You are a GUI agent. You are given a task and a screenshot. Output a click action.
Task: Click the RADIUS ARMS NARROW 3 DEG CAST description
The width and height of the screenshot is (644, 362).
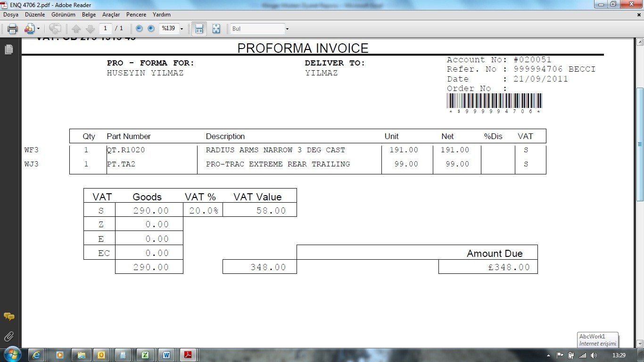pyautogui.click(x=275, y=150)
